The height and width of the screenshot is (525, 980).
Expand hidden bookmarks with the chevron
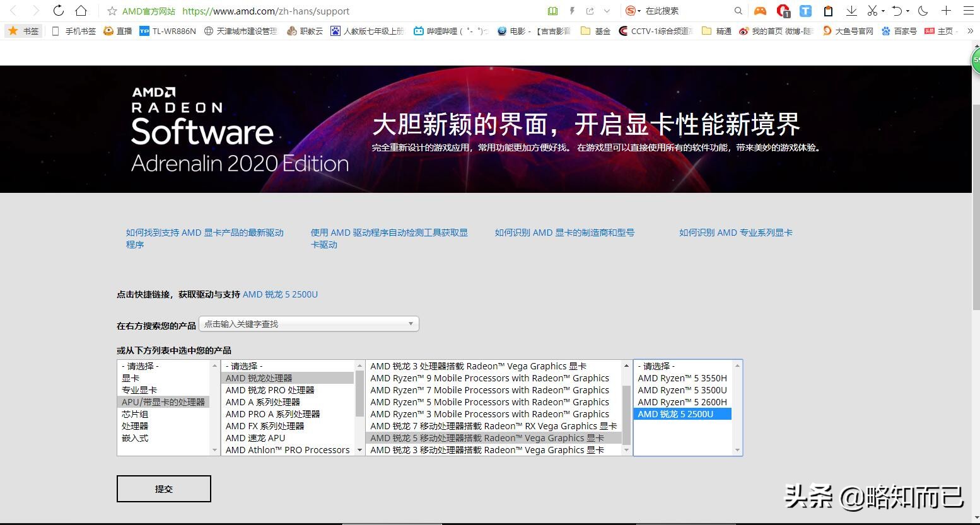[970, 30]
